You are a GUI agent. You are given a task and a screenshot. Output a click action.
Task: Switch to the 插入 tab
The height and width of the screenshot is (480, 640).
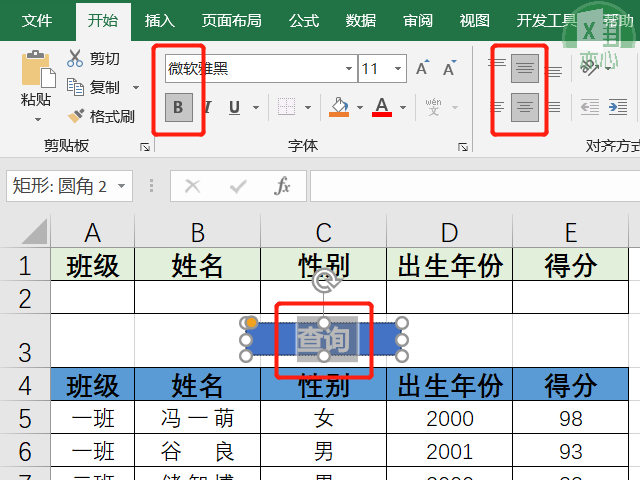click(x=160, y=20)
